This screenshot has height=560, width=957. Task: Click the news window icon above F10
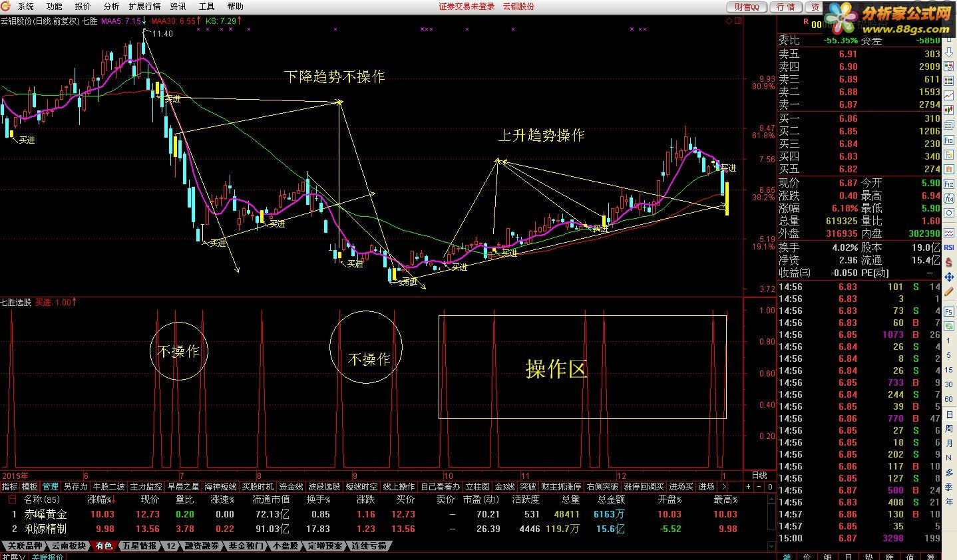tap(948, 125)
